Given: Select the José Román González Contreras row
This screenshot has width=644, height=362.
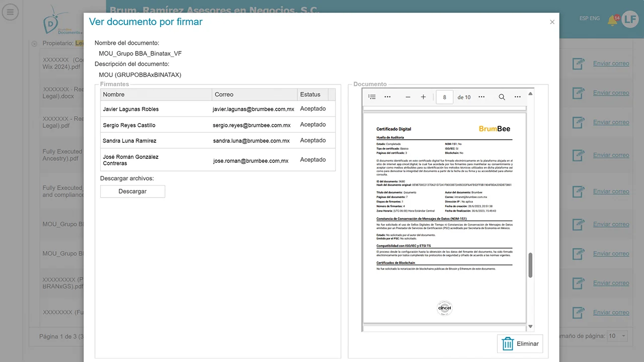Looking at the screenshot, I should click(218, 160).
